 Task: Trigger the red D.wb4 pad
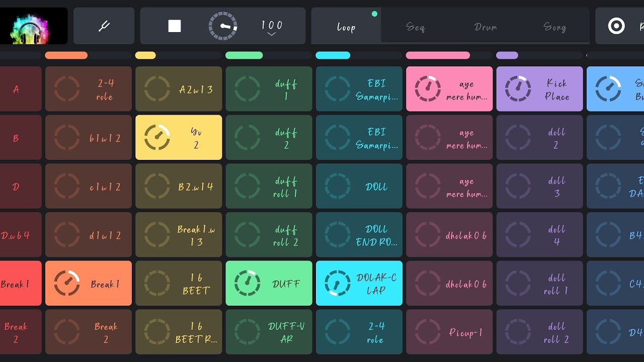coord(21,235)
